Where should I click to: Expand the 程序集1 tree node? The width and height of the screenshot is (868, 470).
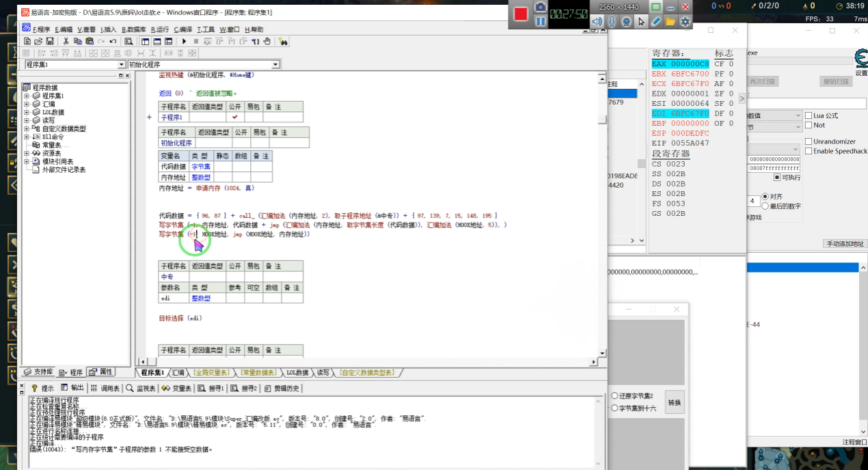(27, 96)
